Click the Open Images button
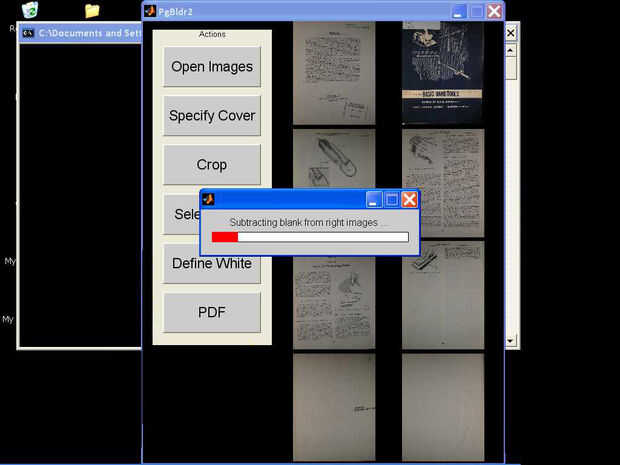This screenshot has height=465, width=620. click(212, 66)
